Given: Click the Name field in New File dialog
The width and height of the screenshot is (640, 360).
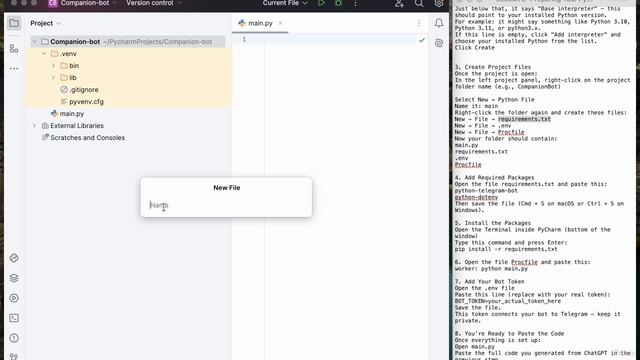Looking at the screenshot, I should click(227, 205).
